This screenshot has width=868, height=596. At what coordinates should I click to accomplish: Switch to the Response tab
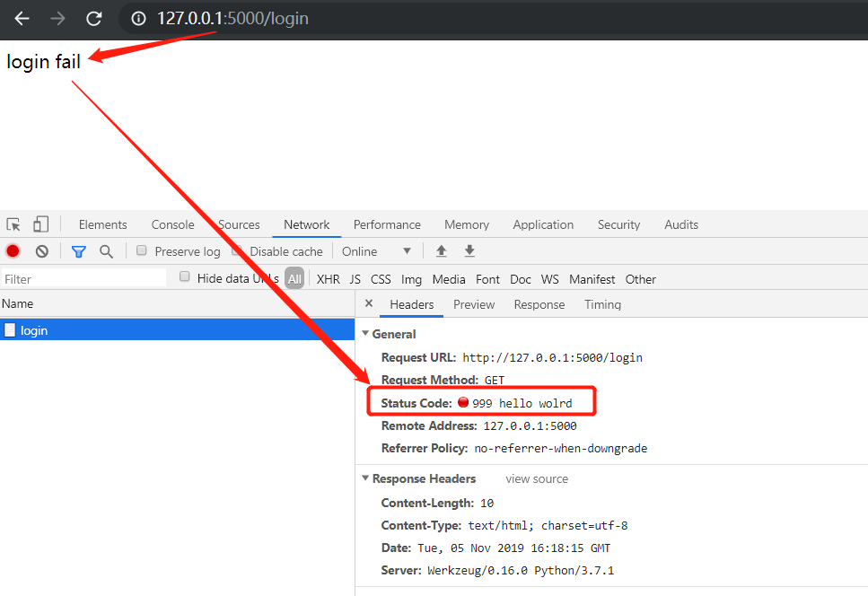[539, 304]
